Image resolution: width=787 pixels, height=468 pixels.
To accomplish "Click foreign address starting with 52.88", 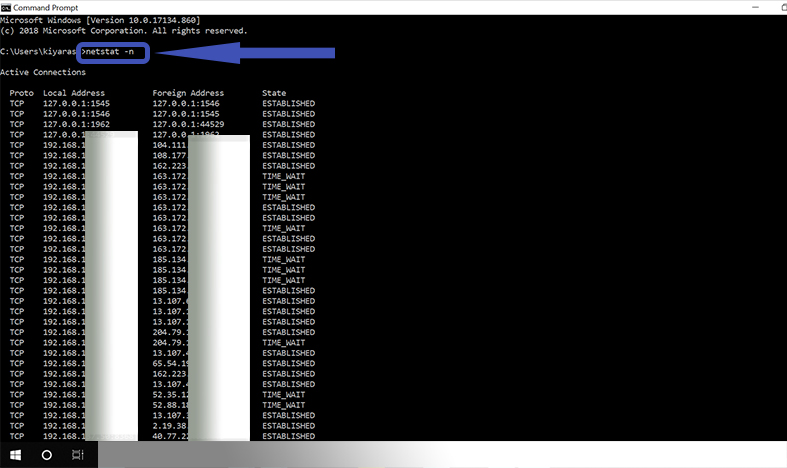I will (170, 405).
